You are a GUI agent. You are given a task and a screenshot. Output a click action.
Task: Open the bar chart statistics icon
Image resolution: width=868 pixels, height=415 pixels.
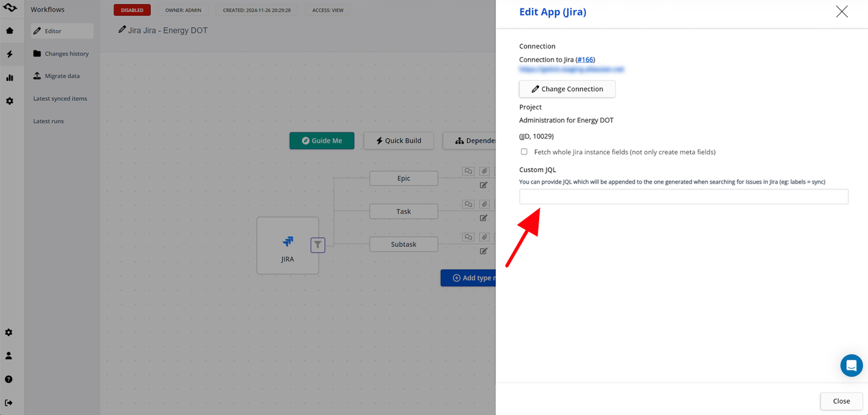pyautogui.click(x=9, y=78)
